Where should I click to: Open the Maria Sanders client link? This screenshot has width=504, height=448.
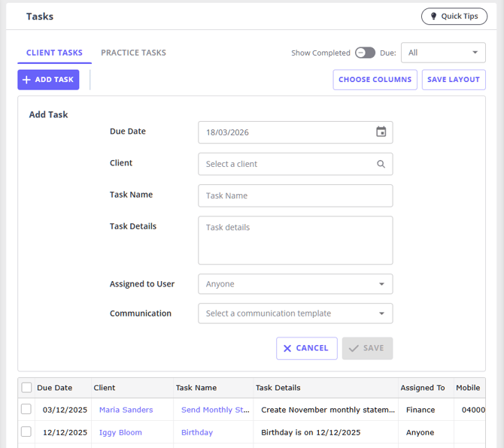126,410
